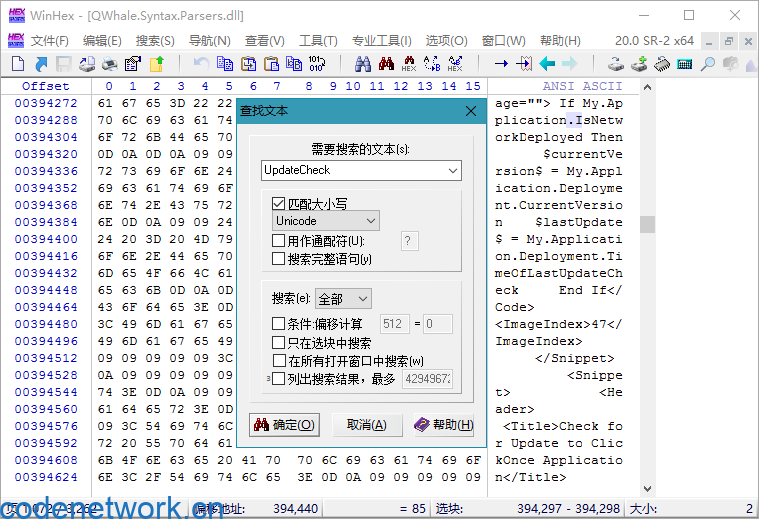The height and width of the screenshot is (519, 759).
Task: Click the Save Sectors disk icon
Action: (x=64, y=63)
